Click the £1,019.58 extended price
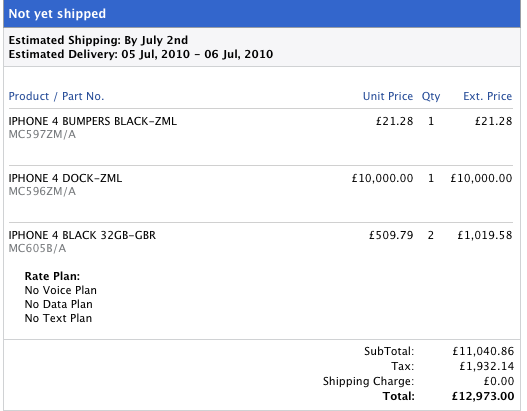 (485, 235)
